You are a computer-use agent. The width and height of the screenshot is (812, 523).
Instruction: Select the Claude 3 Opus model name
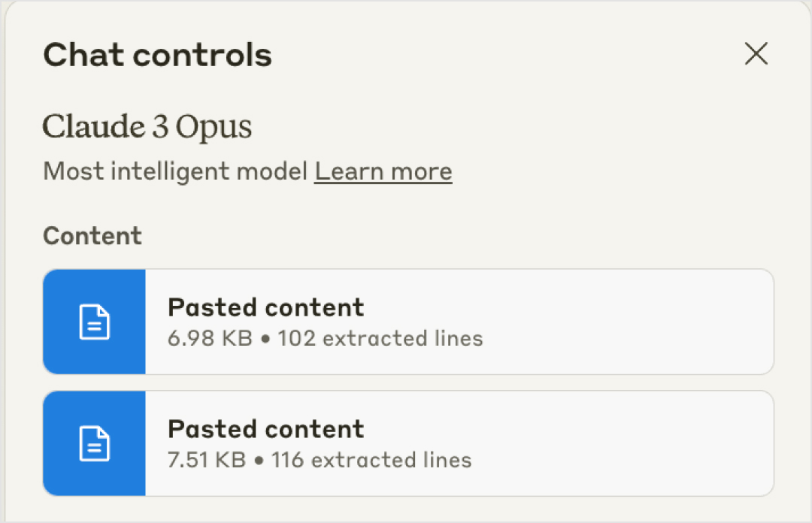click(147, 127)
